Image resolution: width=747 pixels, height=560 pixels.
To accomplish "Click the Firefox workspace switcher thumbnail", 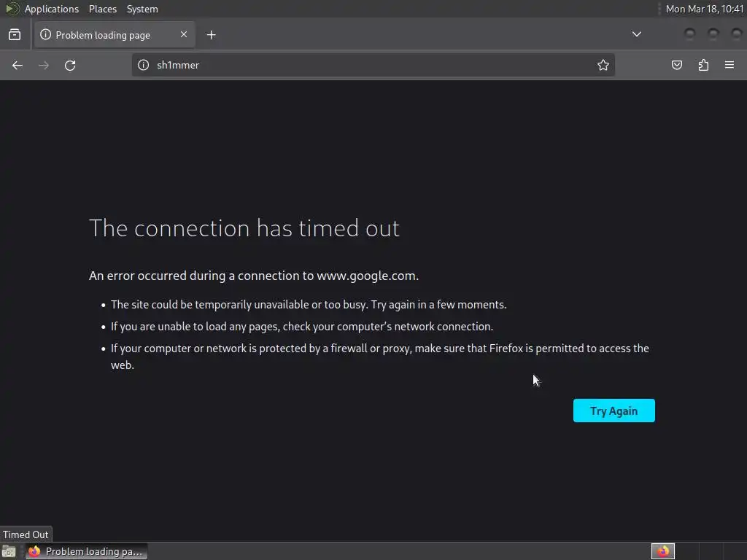I will 663,551.
